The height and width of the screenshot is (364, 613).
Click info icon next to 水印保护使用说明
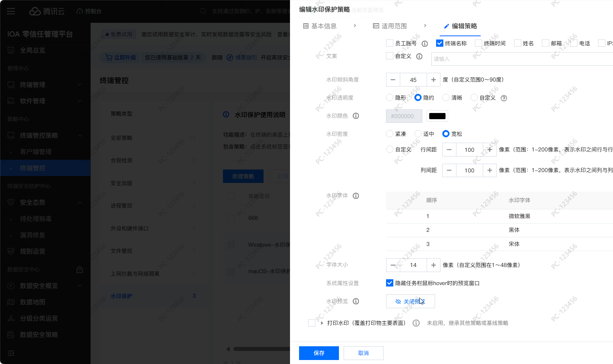(226, 114)
